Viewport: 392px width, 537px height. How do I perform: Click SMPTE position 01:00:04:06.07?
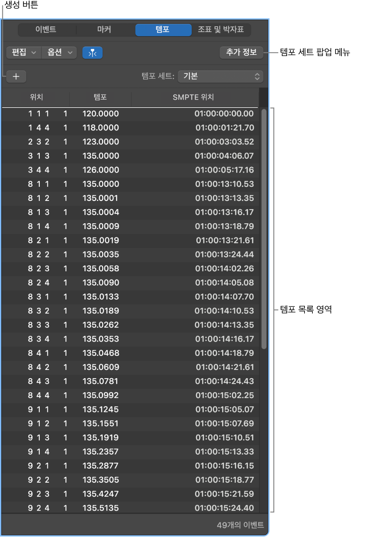point(224,156)
